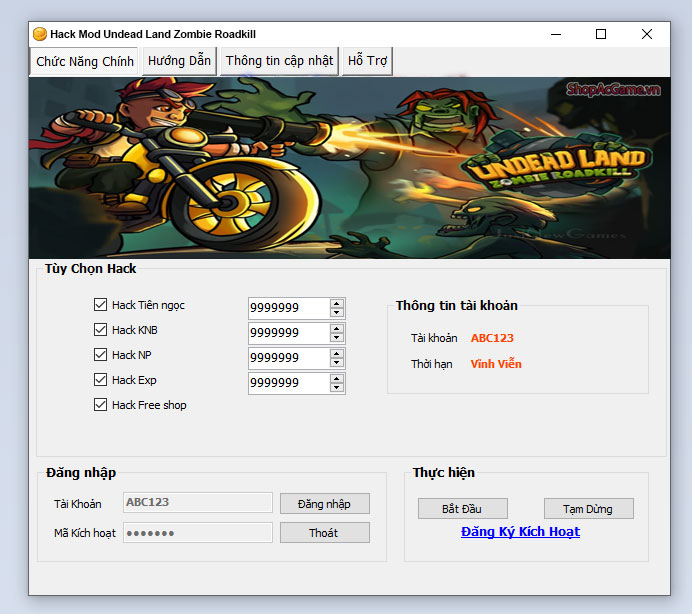693x616 pixels.
Task: Minimize the Hack Mod window
Action: point(556,34)
